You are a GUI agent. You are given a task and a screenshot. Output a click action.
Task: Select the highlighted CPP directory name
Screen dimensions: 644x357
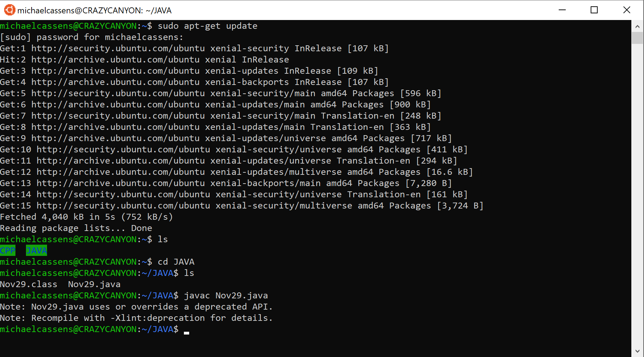pos(7,250)
